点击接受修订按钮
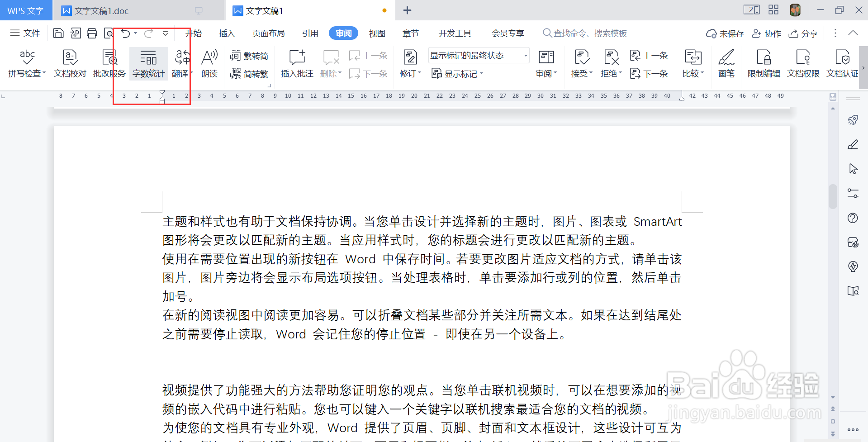Viewport: 868px width, 442px height. pyautogui.click(x=581, y=63)
